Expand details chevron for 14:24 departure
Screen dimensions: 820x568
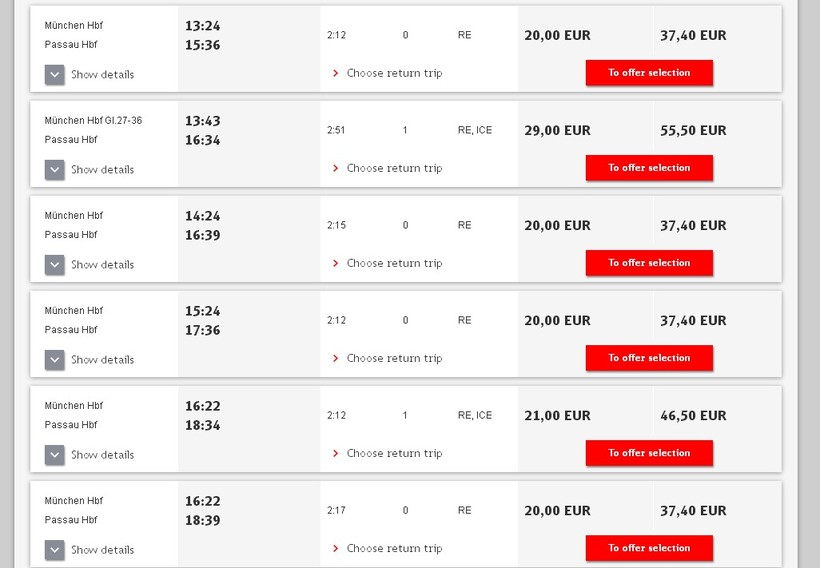point(55,265)
